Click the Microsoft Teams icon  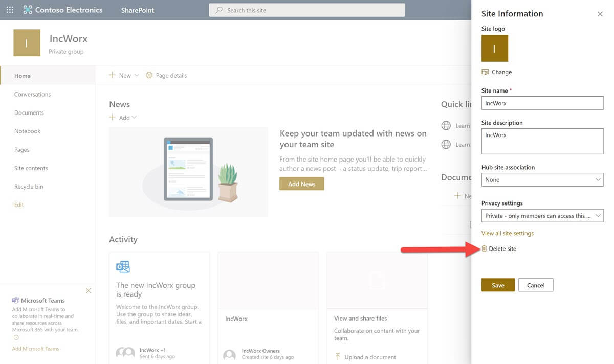pos(16,300)
